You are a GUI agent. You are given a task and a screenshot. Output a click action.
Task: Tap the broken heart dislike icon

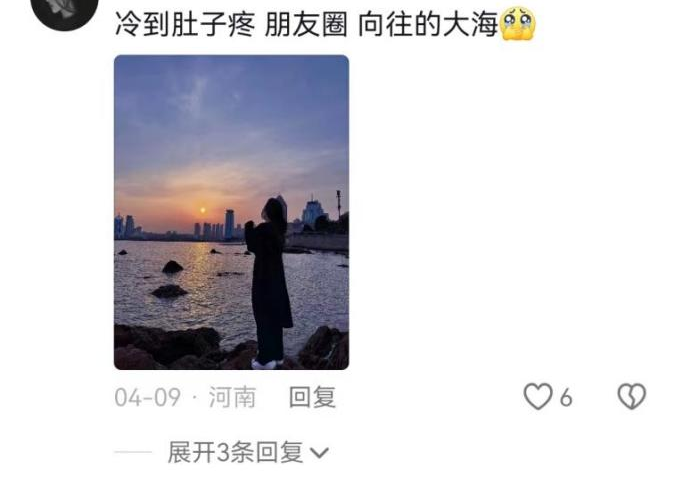pos(632,396)
